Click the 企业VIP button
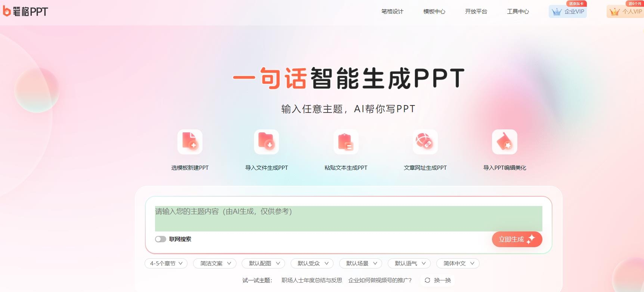 (x=568, y=12)
